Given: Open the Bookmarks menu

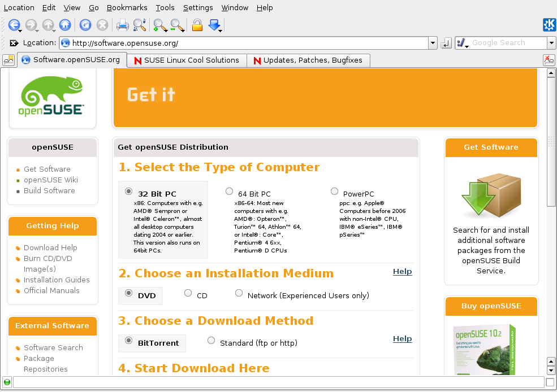Looking at the screenshot, I should click(127, 7).
